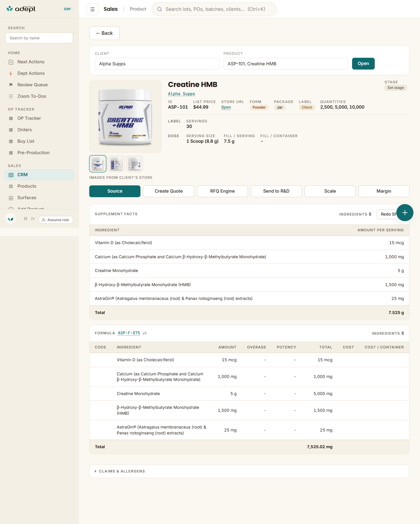This screenshot has height=524, width=420.
Task: Open Products in the sidebar
Action: (39, 186)
